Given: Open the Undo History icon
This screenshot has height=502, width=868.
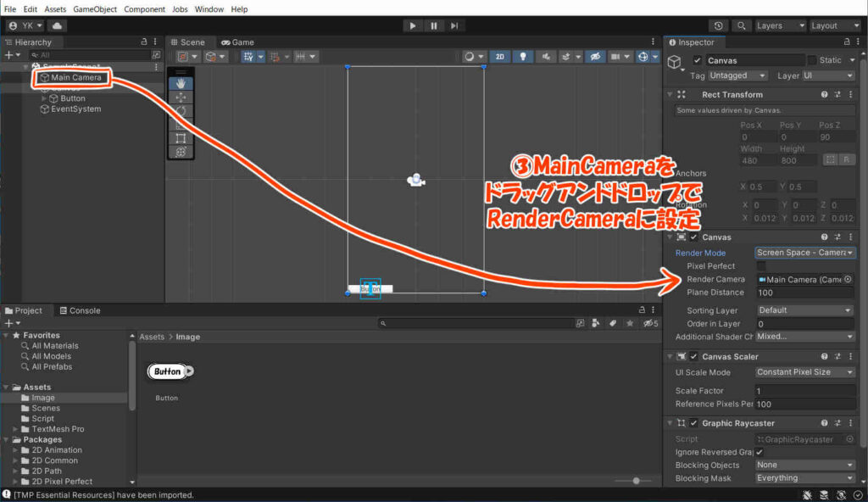Looking at the screenshot, I should click(719, 25).
